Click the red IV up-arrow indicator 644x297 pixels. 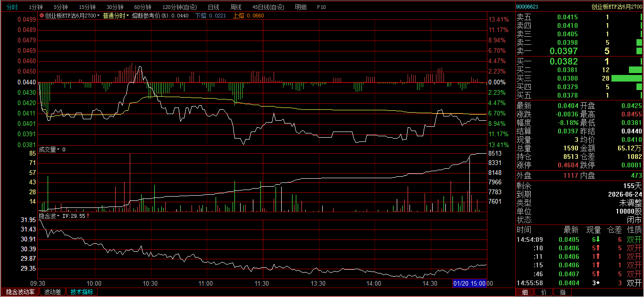[x=88, y=216]
